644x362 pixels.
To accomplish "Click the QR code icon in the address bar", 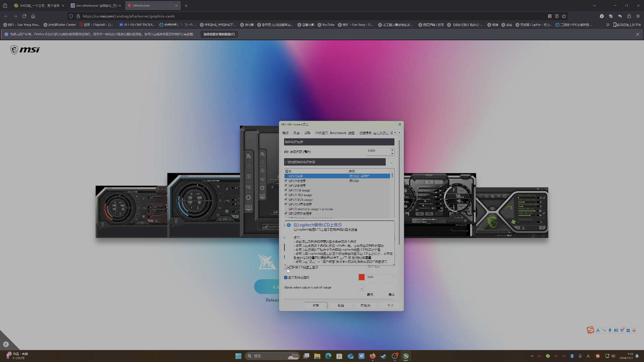I will coord(550,16).
